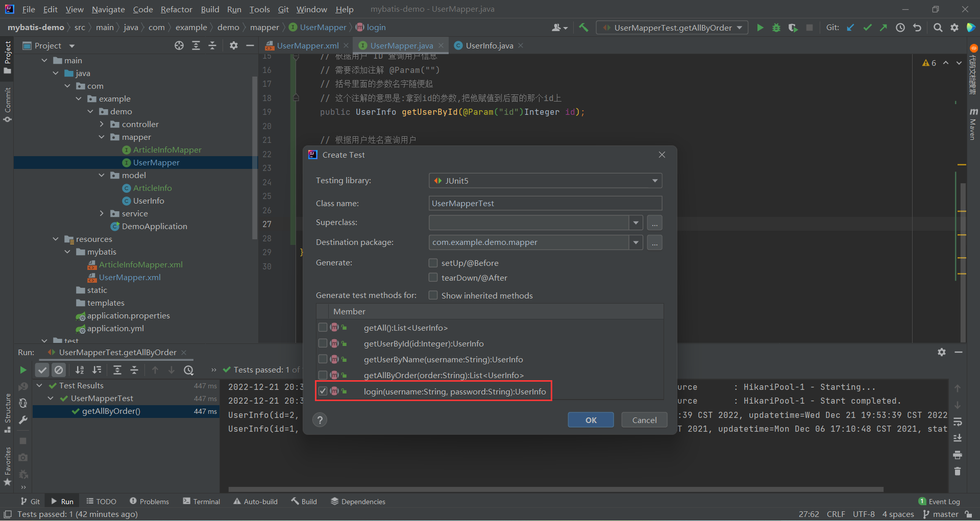Open Search Everywhere magnifier icon
980x521 pixels.
[938, 28]
